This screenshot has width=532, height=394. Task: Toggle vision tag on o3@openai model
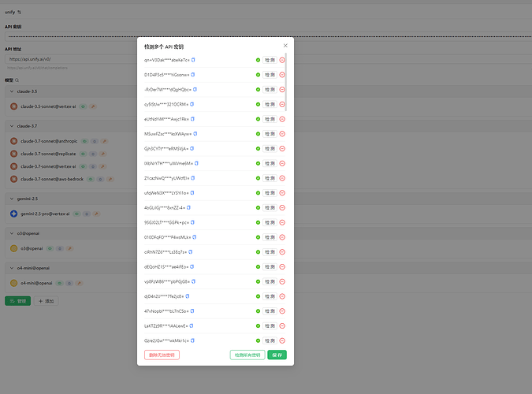[50, 249]
